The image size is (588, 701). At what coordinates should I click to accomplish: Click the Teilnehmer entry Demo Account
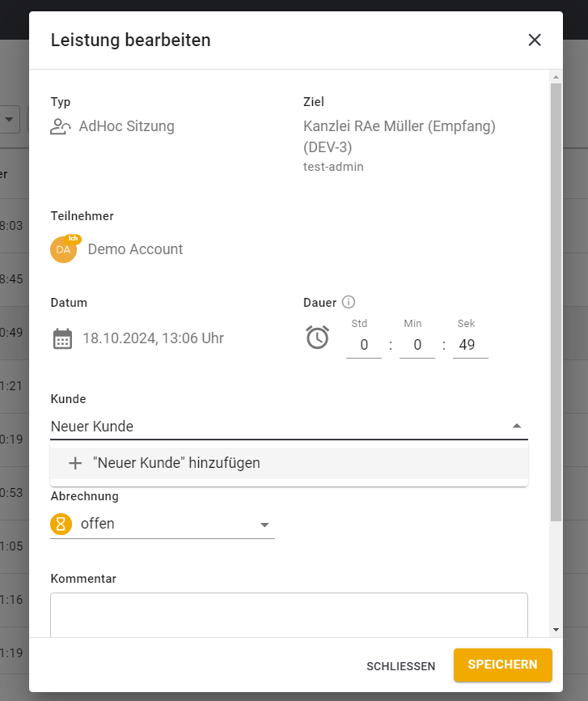click(135, 249)
